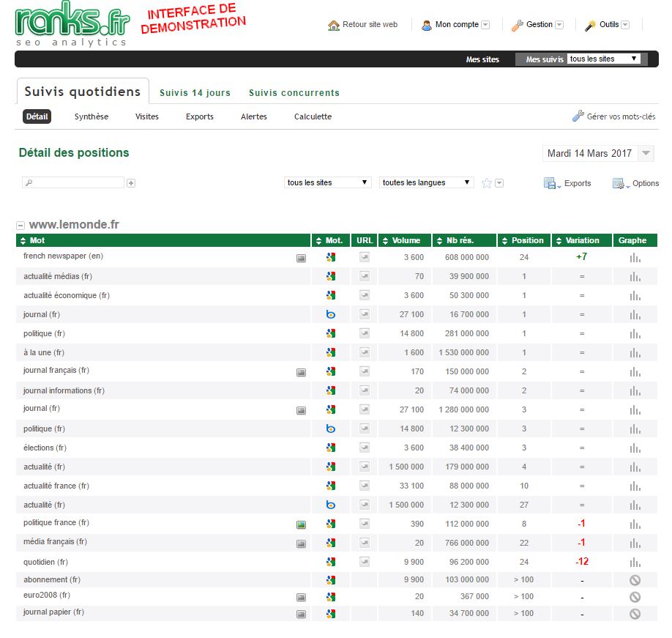This screenshot has height=638, width=672.
Task: Click the favorites star icon
Action: click(x=486, y=183)
